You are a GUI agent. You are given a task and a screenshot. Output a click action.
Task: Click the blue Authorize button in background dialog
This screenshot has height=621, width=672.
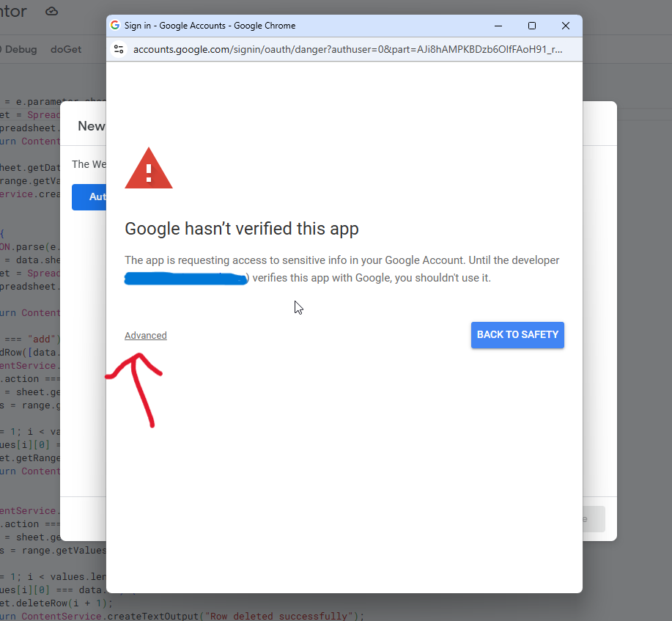click(x=89, y=196)
